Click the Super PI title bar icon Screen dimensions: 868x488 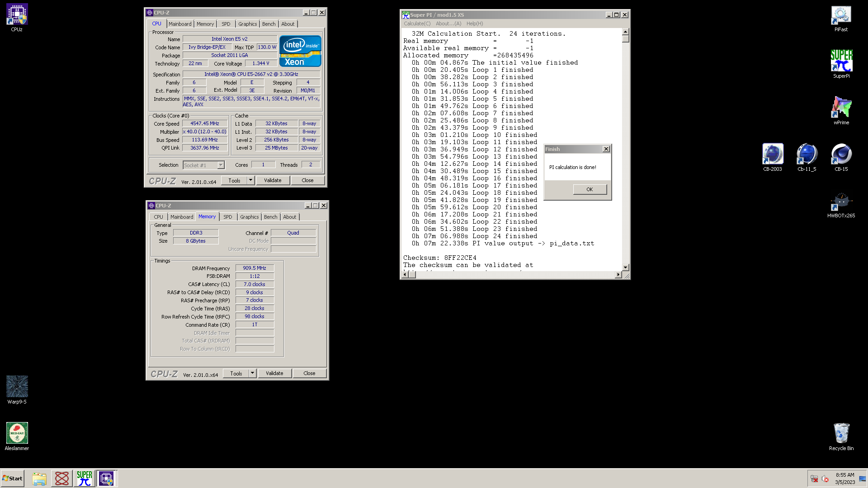[x=406, y=14]
